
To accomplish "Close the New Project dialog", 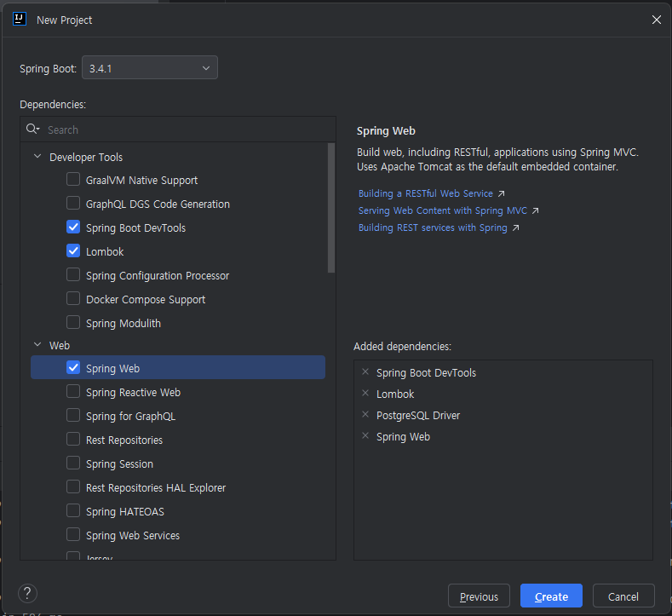I will click(656, 20).
